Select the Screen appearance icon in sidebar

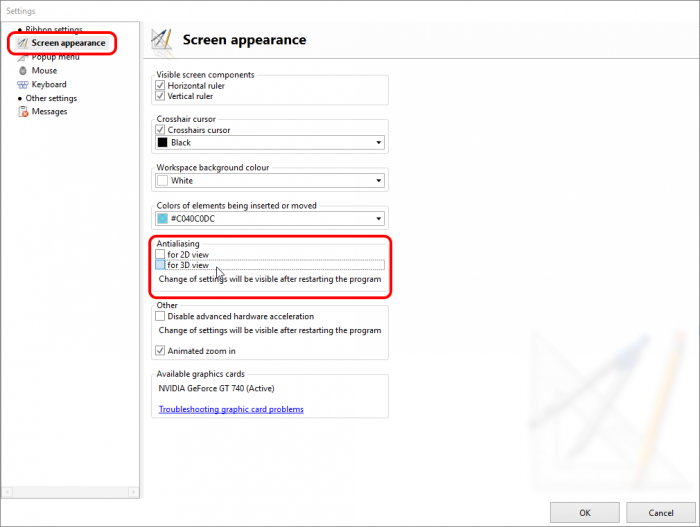(22, 43)
